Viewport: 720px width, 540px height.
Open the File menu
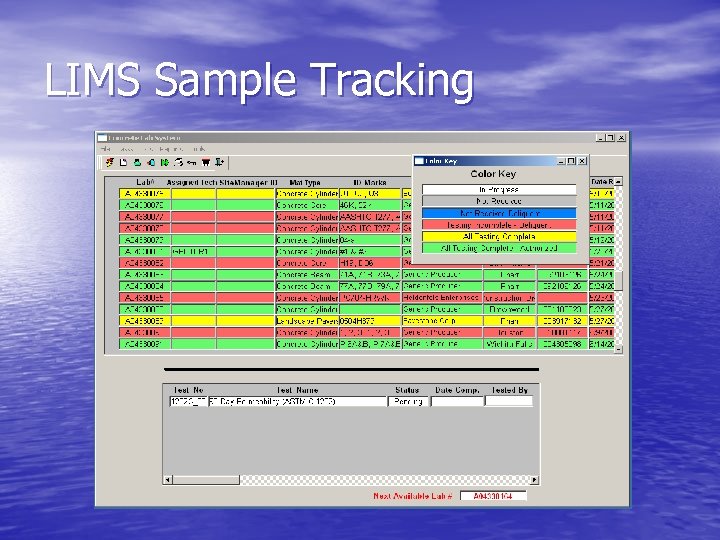(105, 149)
